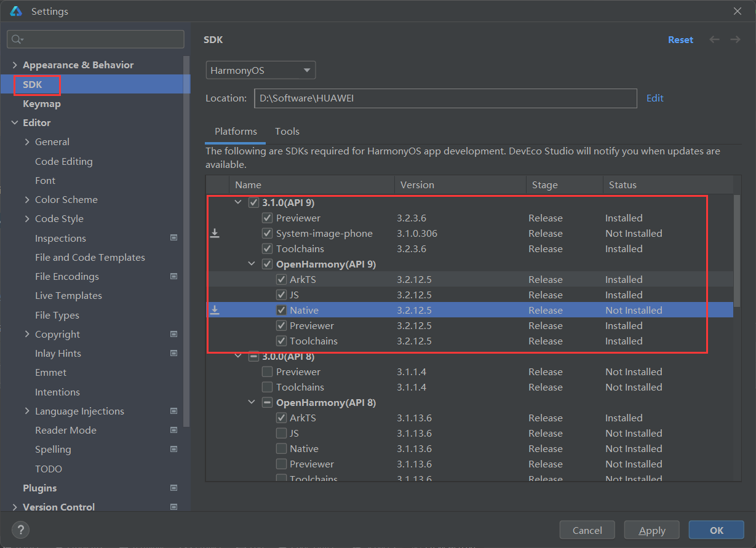Expand the General node under Editor
Image resolution: width=756 pixels, height=548 pixels.
[x=27, y=142]
